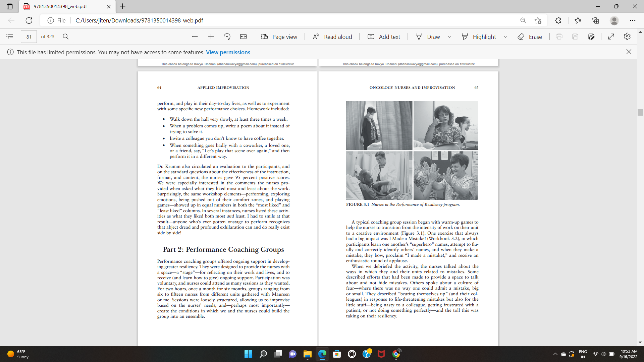View site information for the file
644x362 pixels.
point(56,20)
